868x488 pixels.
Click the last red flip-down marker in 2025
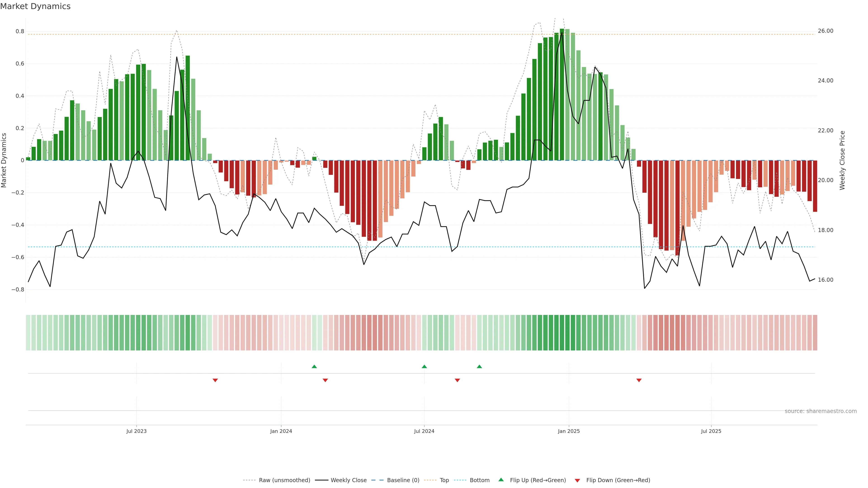point(639,380)
